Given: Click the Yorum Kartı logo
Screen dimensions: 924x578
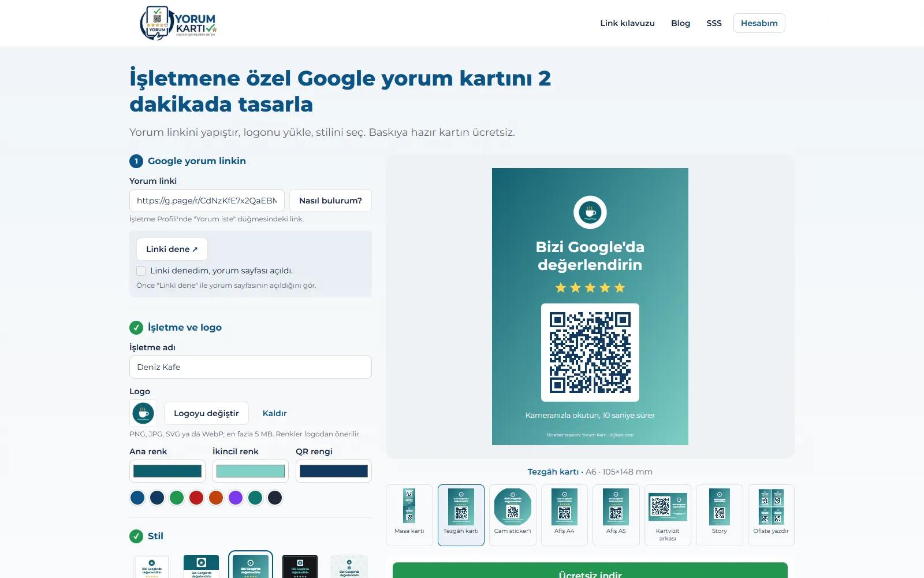Looking at the screenshot, I should (x=178, y=23).
